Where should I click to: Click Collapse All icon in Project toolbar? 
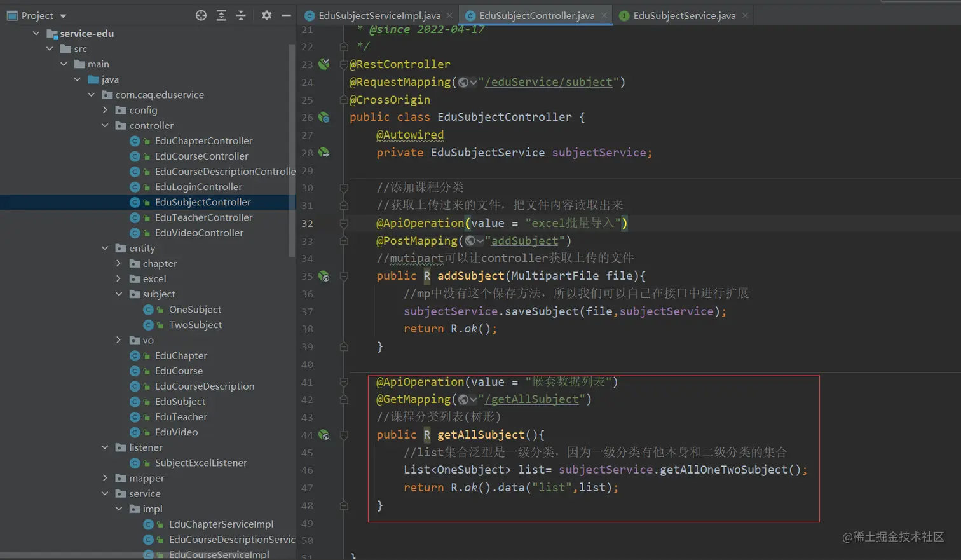pyautogui.click(x=241, y=15)
